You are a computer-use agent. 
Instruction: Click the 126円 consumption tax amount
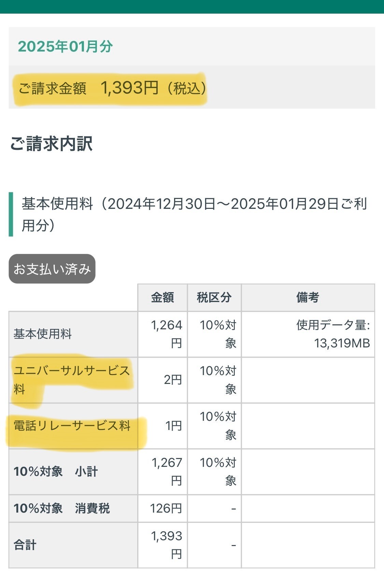[x=166, y=508]
